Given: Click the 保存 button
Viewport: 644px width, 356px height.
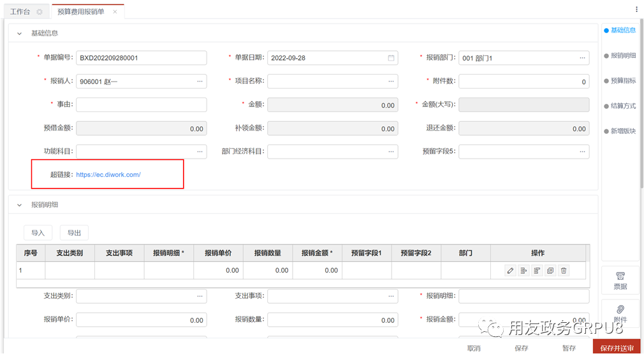Looking at the screenshot, I should pos(521,348).
